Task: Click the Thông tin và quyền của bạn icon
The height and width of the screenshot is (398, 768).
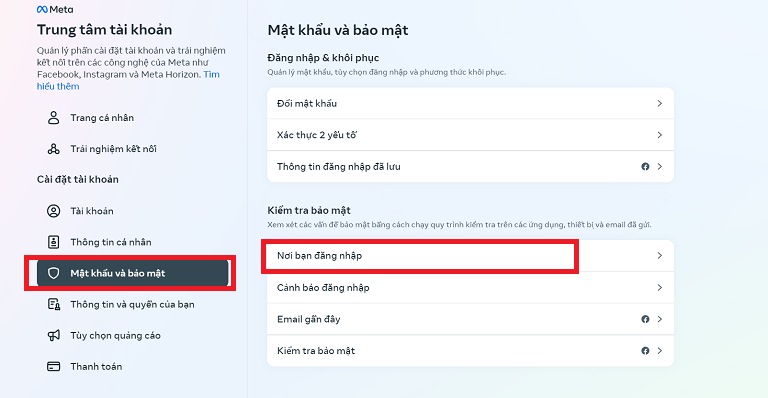Action: tap(53, 304)
